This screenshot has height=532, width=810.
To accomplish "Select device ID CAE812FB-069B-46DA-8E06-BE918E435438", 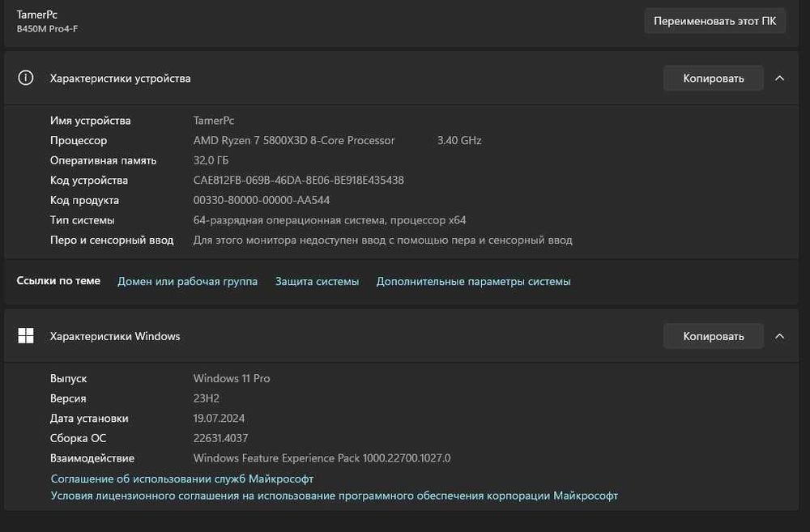I will point(299,181).
